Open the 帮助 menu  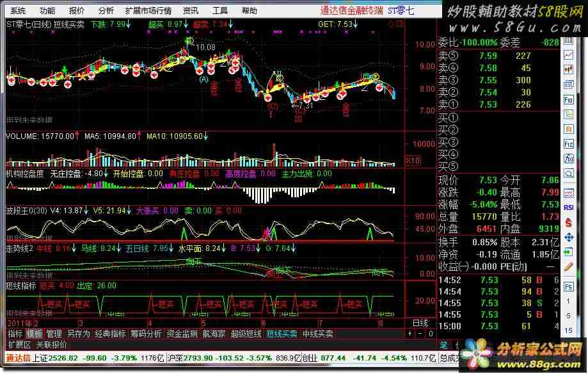(x=249, y=10)
